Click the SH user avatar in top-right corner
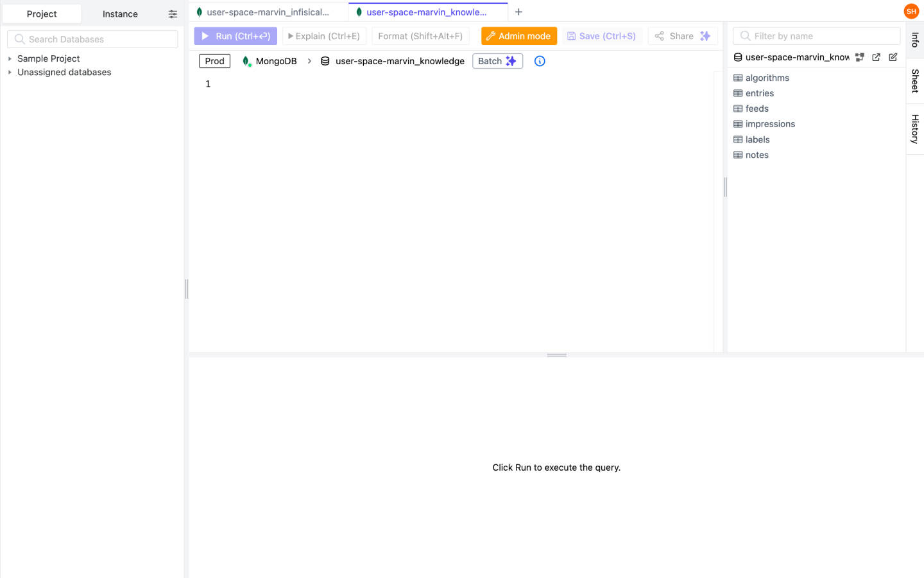Image resolution: width=924 pixels, height=578 pixels. pos(911,11)
